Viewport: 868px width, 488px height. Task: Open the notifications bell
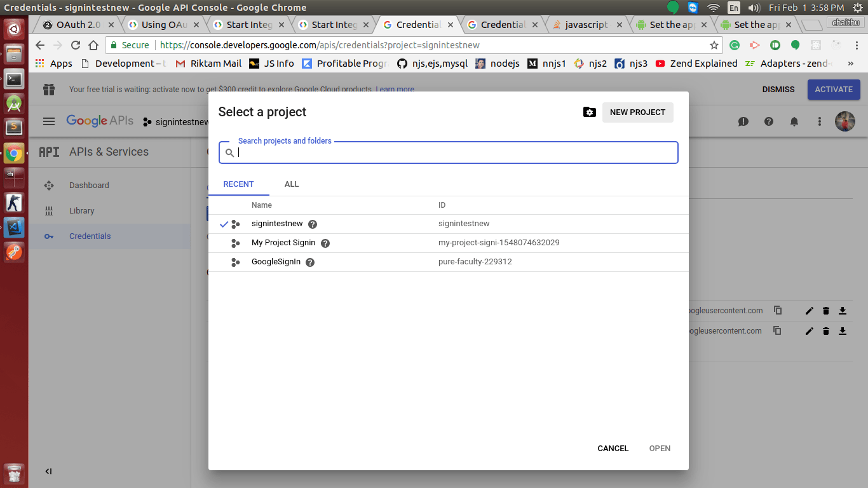[794, 121]
